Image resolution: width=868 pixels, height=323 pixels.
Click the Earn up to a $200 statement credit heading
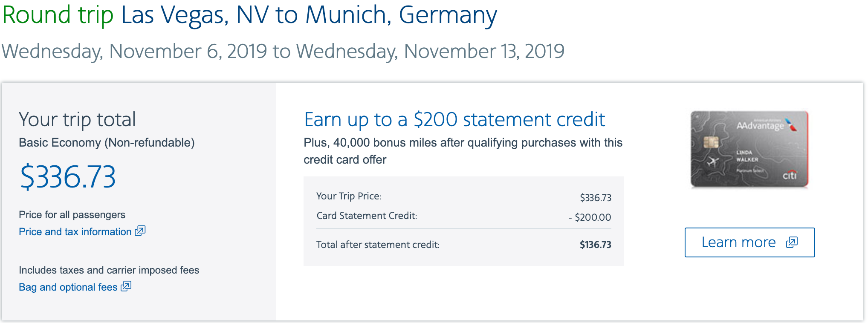454,120
